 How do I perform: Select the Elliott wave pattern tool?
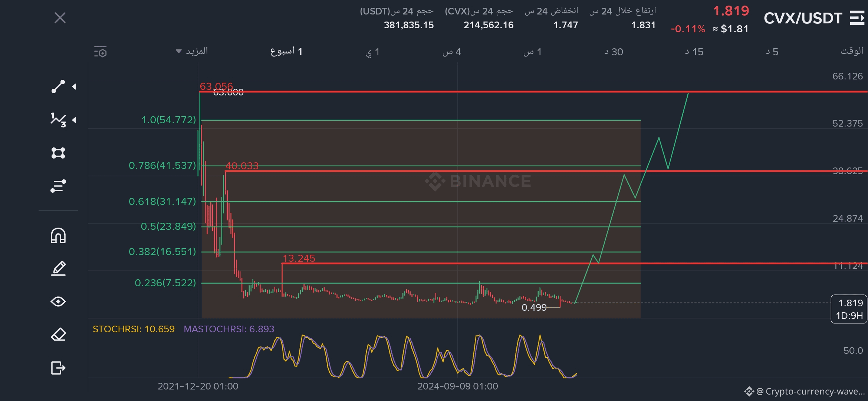[x=58, y=120]
